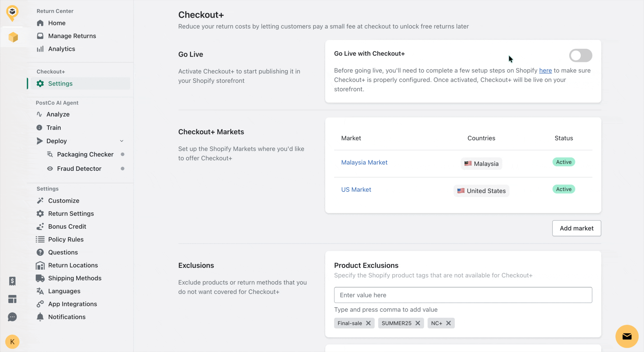Click the Add market button

576,228
